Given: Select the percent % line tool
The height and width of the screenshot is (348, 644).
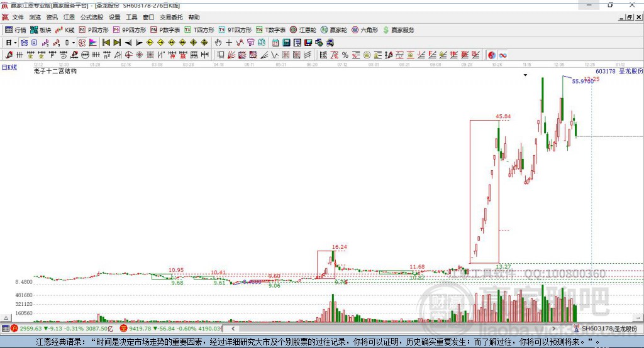Looking at the screenshot, I should (x=345, y=55).
